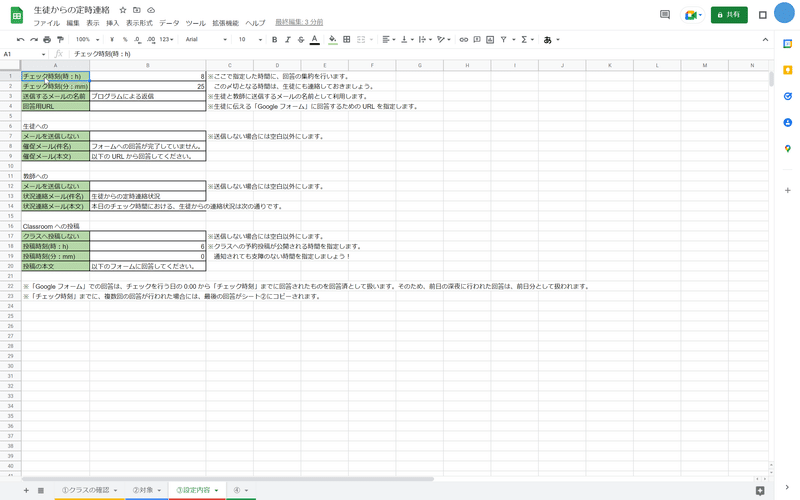The width and height of the screenshot is (800, 500).
Task: Open comment history icon
Action: (665, 15)
